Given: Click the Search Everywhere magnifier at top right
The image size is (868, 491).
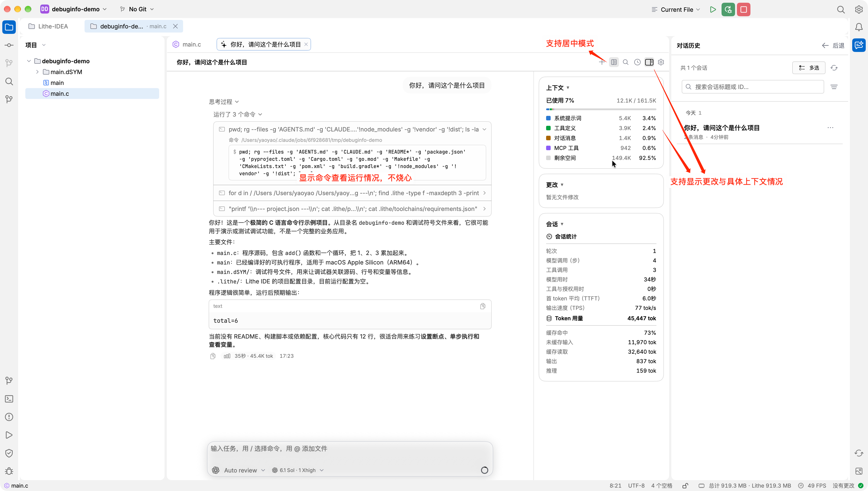Looking at the screenshot, I should pos(841,9).
